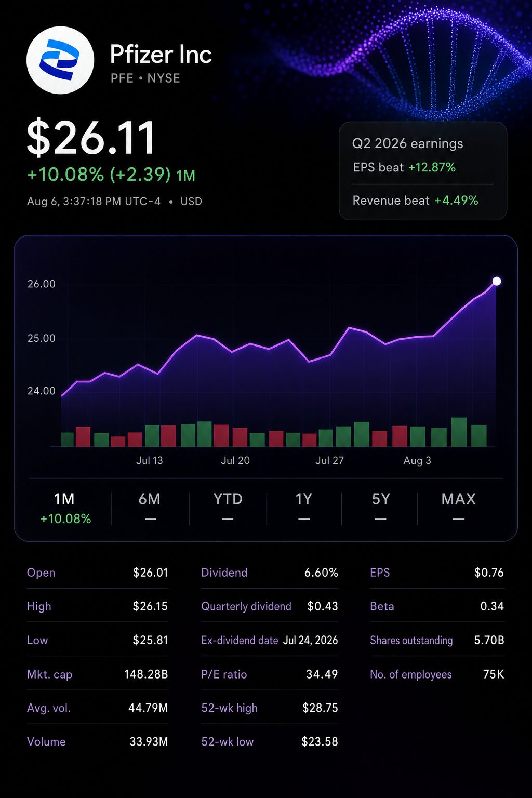Select the 1M time range tab
The image size is (532, 798).
click(65, 508)
